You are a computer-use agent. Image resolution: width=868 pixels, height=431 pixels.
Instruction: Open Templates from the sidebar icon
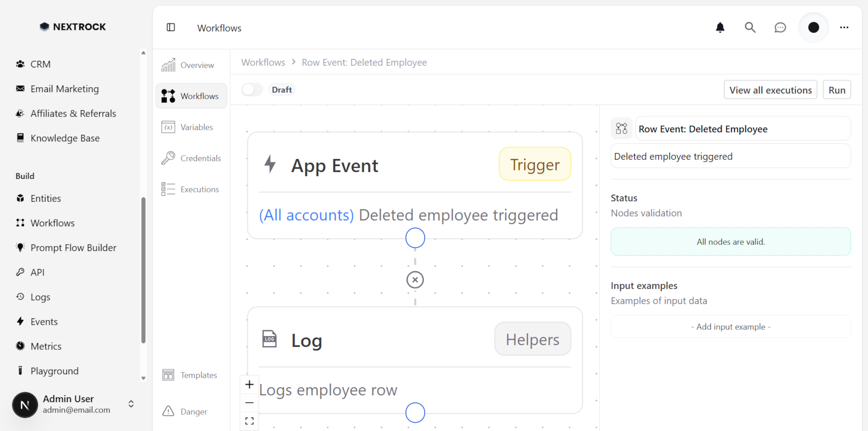click(168, 375)
